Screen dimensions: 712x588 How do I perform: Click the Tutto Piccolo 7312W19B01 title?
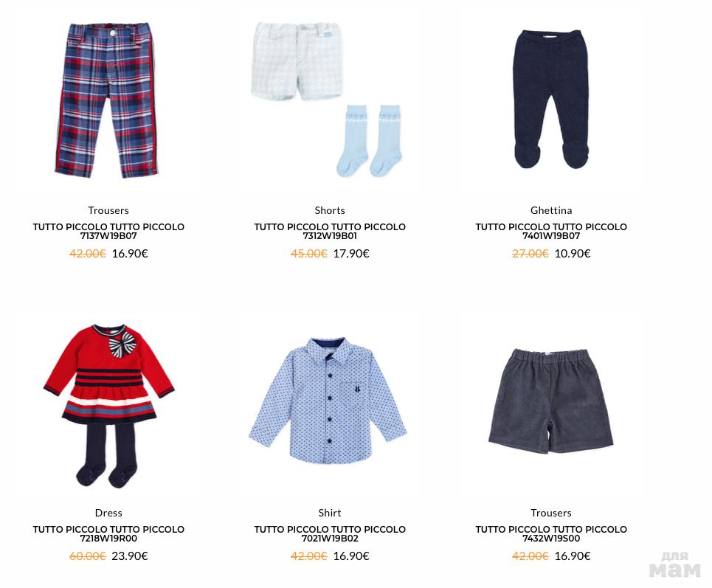coord(330,231)
